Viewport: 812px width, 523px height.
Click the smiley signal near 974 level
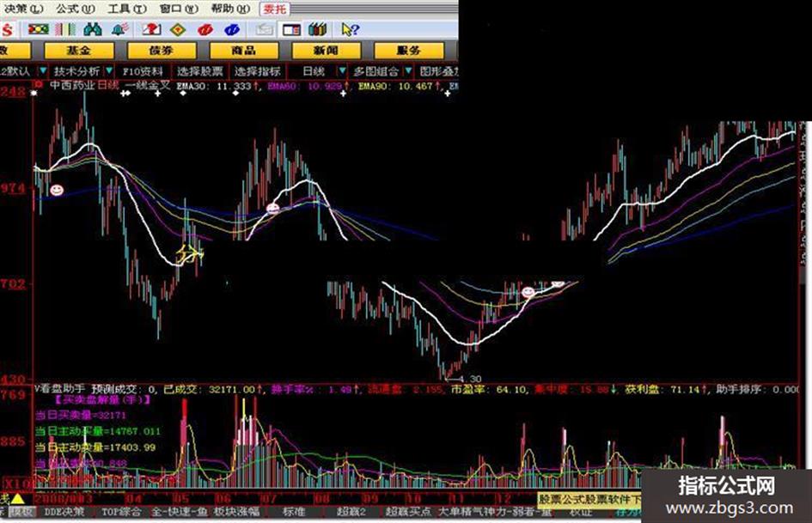[x=57, y=190]
